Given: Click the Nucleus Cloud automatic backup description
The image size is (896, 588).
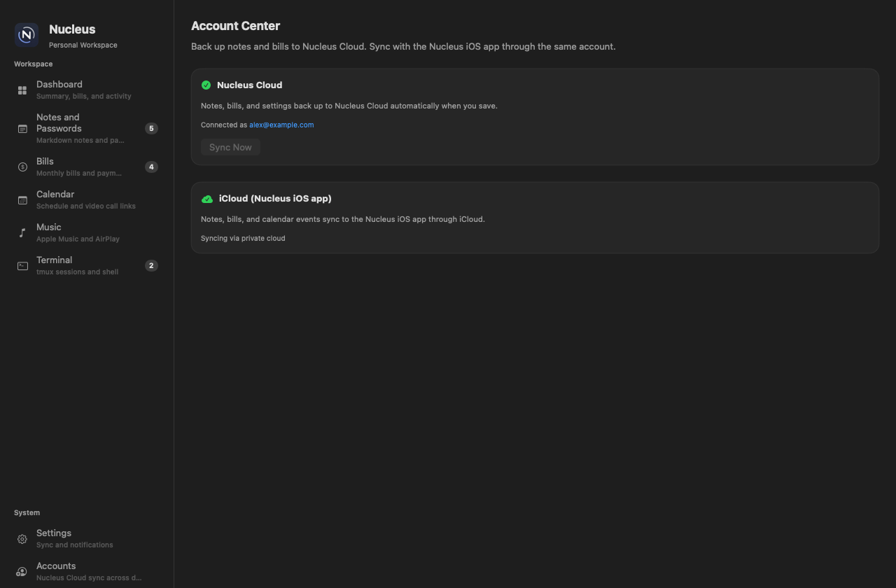Looking at the screenshot, I should (x=349, y=106).
